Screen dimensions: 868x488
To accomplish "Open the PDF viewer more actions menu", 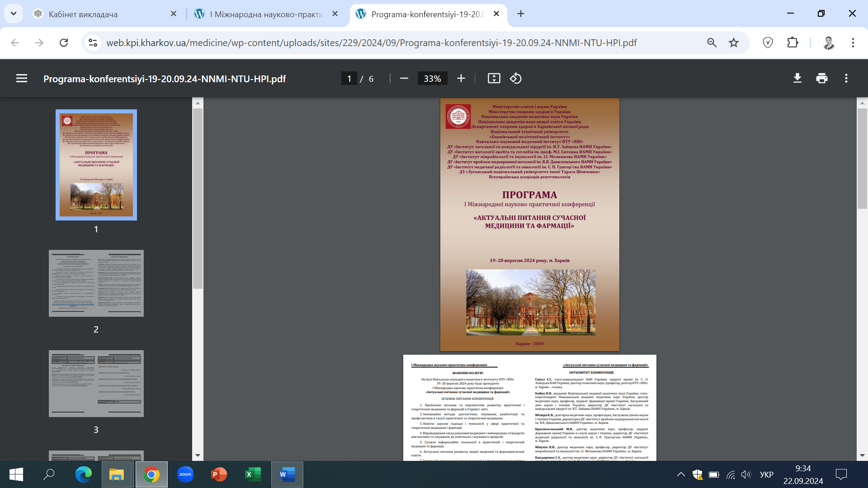I will (x=846, y=79).
